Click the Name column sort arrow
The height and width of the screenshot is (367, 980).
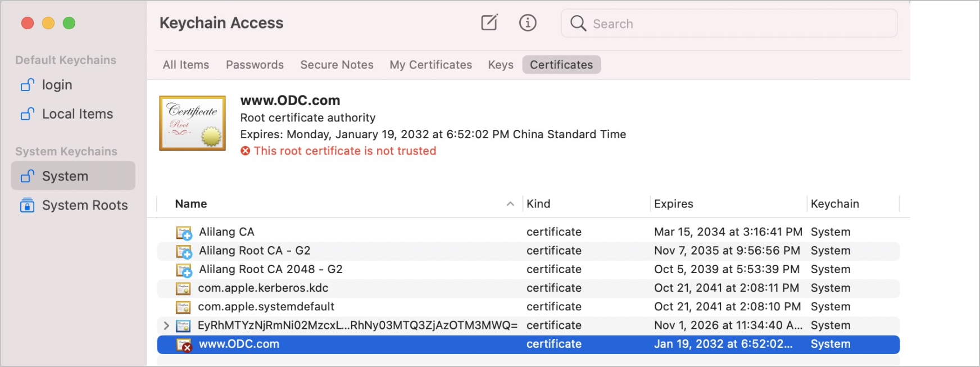pos(510,204)
